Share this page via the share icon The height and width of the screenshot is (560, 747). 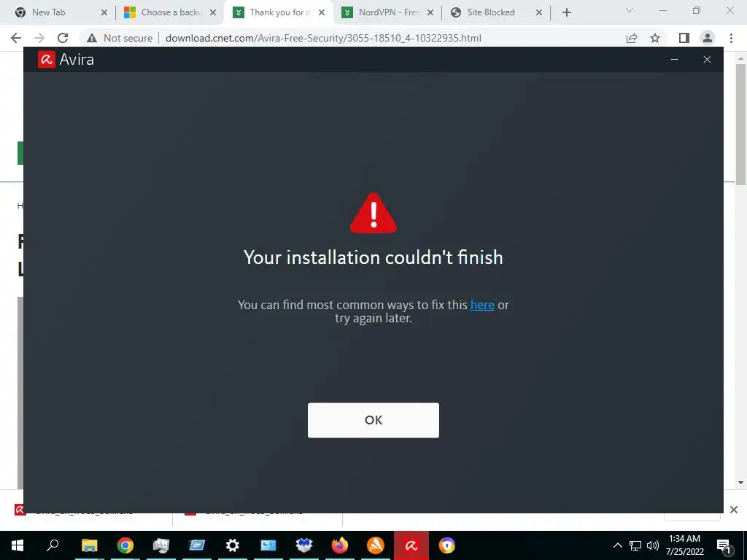click(x=632, y=38)
